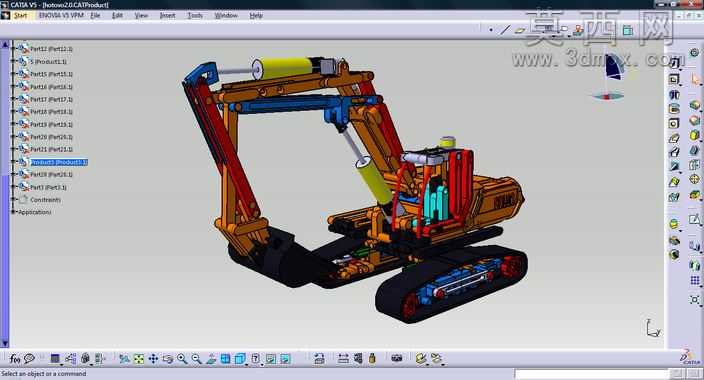Click the Create Multi-View icon

225,358
